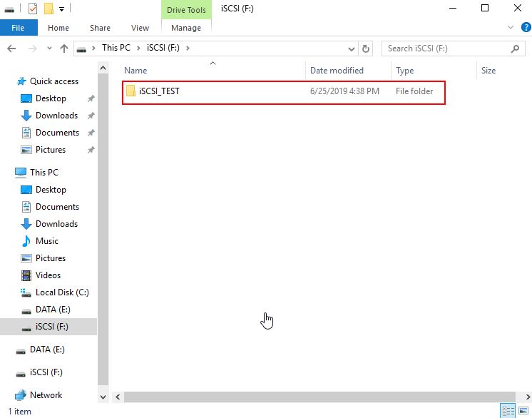Go back with the Back arrow
The image size is (532, 418).
(11, 49)
